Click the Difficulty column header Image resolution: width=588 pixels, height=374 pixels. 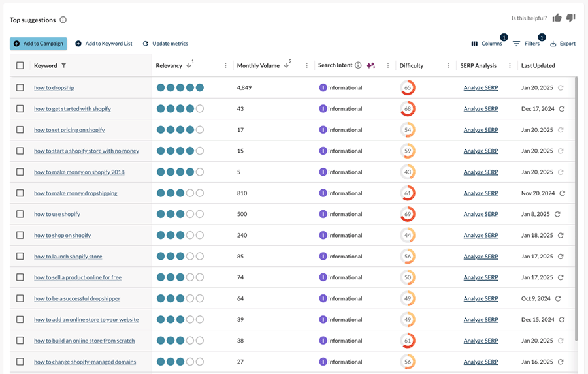pos(411,65)
